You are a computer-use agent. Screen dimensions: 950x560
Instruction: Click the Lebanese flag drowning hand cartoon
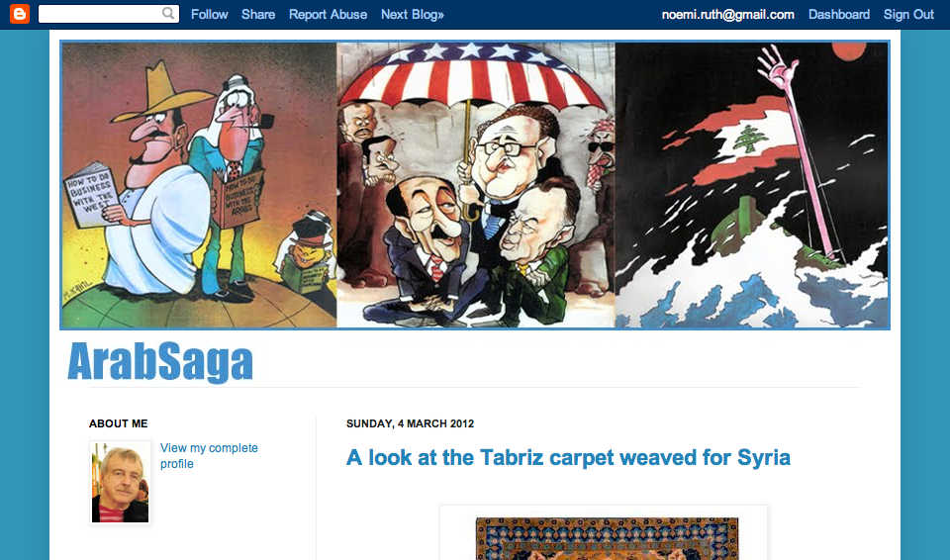coord(751,185)
